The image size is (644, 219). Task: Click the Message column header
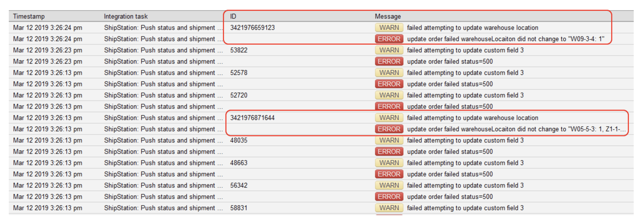pos(388,17)
